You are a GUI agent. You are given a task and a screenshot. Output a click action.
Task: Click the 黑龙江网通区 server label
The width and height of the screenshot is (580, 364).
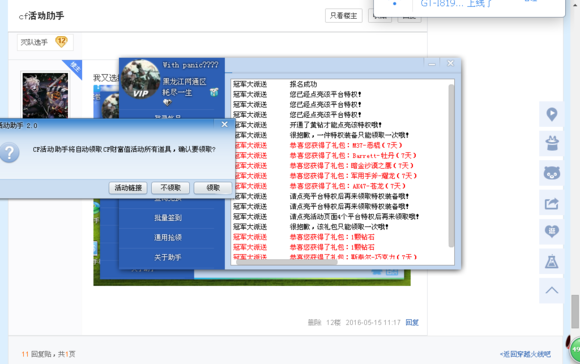coord(185,81)
